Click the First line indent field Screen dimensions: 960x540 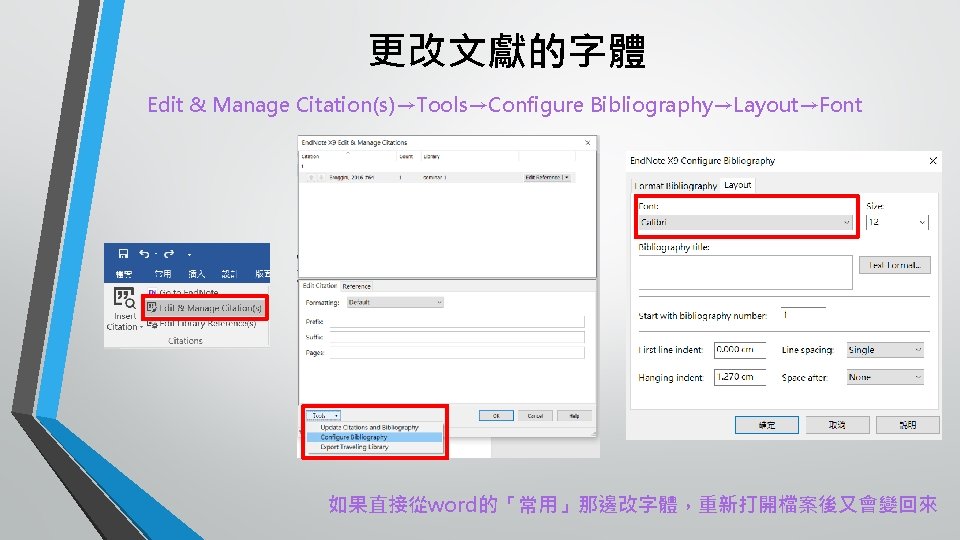[740, 350]
